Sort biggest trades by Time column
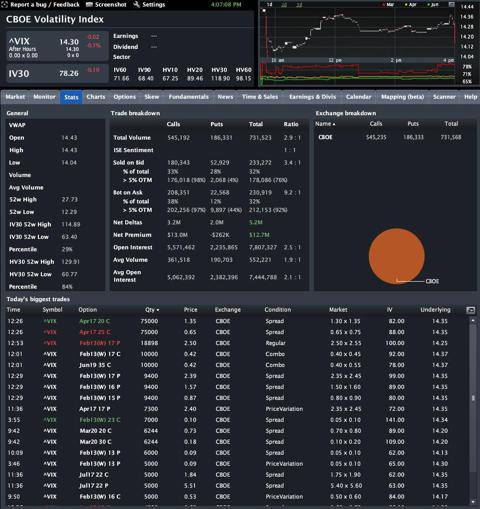Screen dimensions: 480x509 [13, 310]
